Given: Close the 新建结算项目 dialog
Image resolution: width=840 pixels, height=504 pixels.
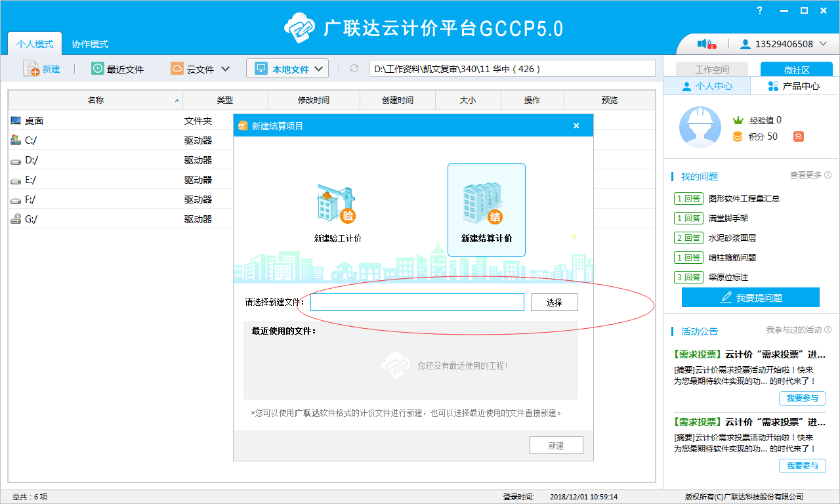Looking at the screenshot, I should [576, 125].
